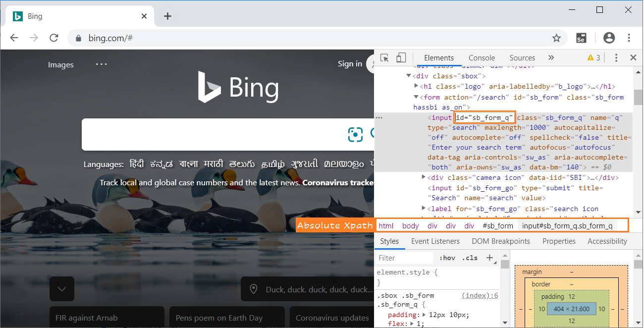
Task: Click the Bing logo
Action: pos(238,88)
